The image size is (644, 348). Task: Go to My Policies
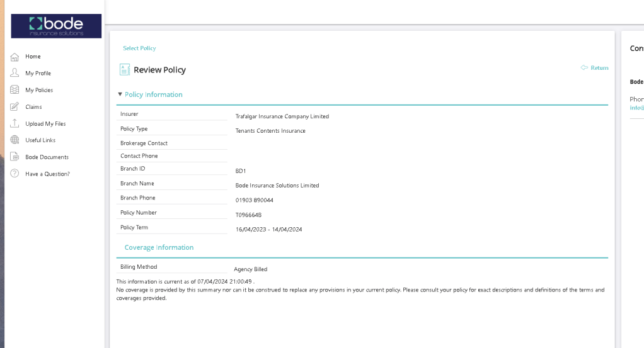pos(39,90)
